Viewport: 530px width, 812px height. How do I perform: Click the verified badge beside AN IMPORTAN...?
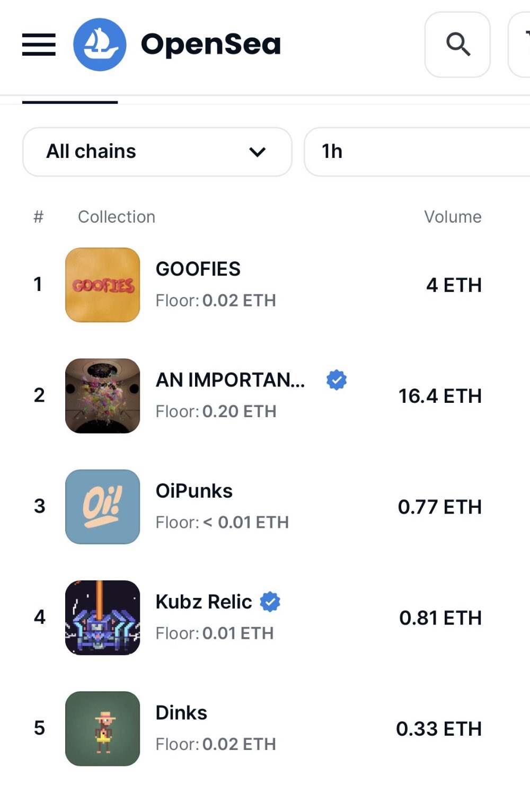pos(337,380)
